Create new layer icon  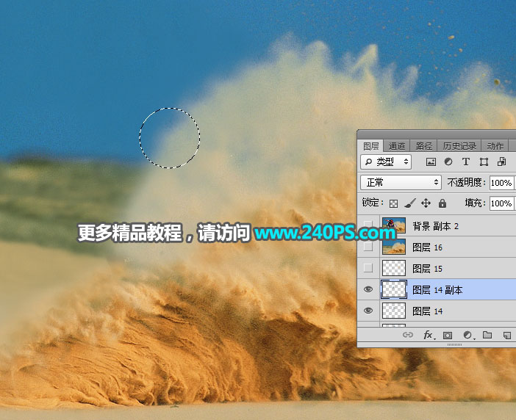(506, 336)
